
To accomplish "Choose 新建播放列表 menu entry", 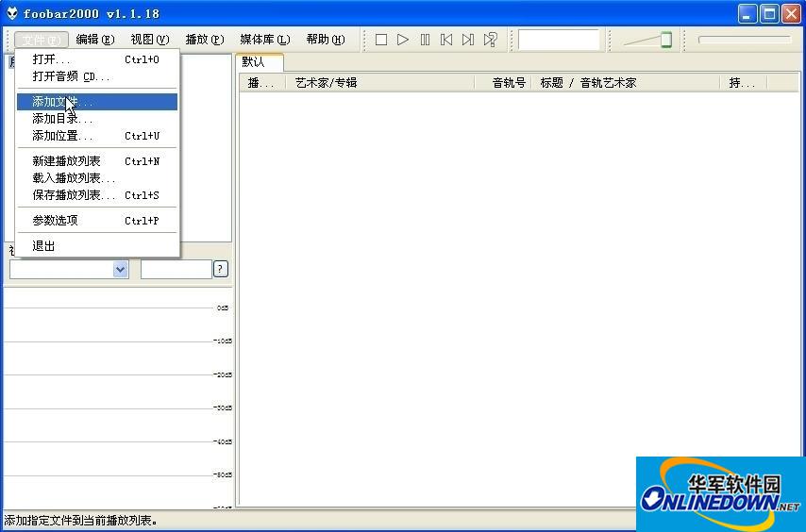I will (x=97, y=161).
